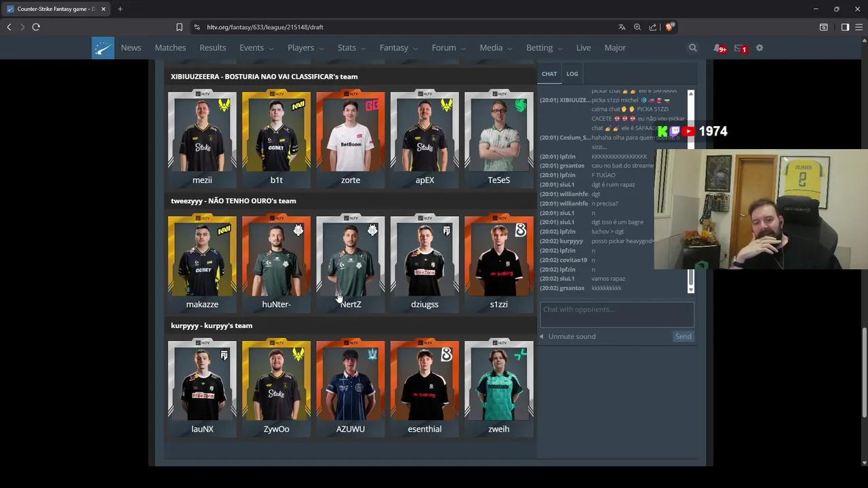Image resolution: width=868 pixels, height=488 pixels.
Task: Expand the Stats dropdown
Action: coord(351,48)
